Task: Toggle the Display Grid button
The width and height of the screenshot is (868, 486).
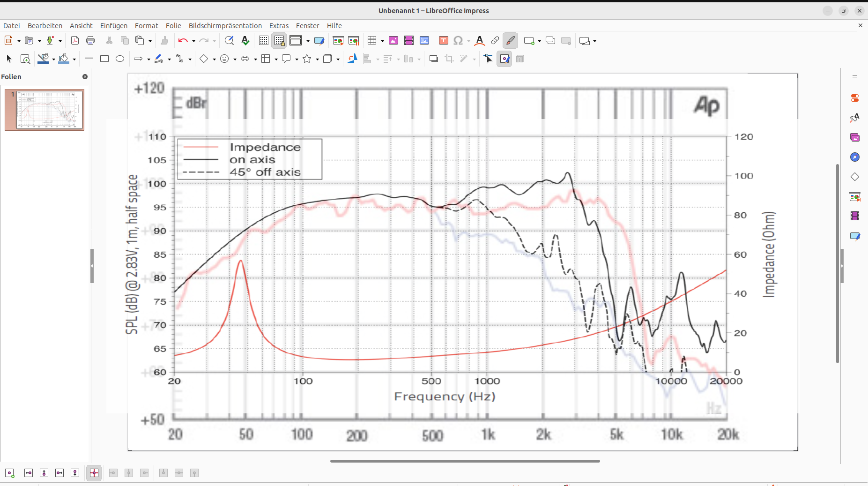Action: click(x=264, y=41)
